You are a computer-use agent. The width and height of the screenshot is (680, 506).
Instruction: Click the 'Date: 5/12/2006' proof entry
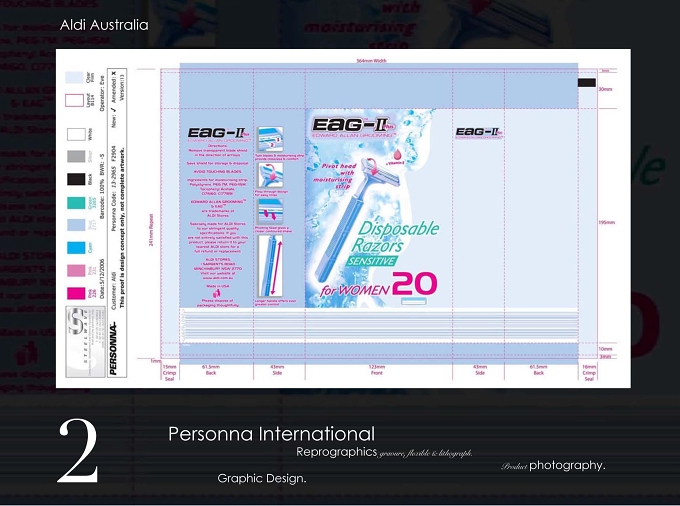[x=102, y=279]
